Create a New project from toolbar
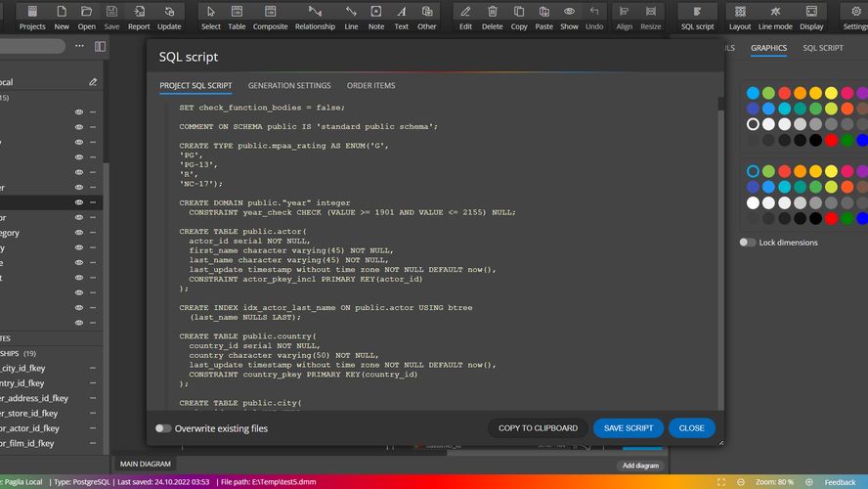Viewport: 868px width, 489px height. click(x=62, y=18)
